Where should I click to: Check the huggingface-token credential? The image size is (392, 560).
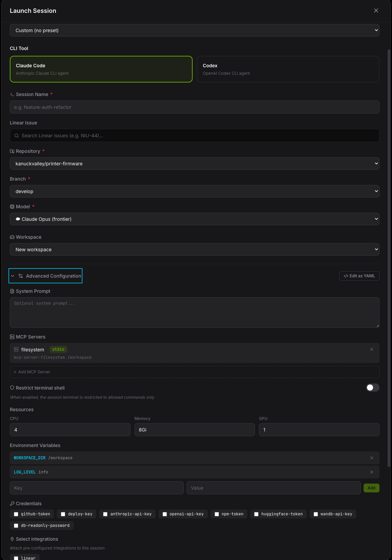[256, 514]
